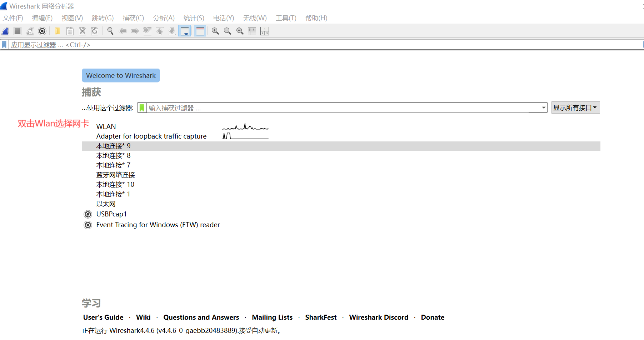Open Wireshark Discord link
The width and height of the screenshot is (644, 340).
[379, 317]
